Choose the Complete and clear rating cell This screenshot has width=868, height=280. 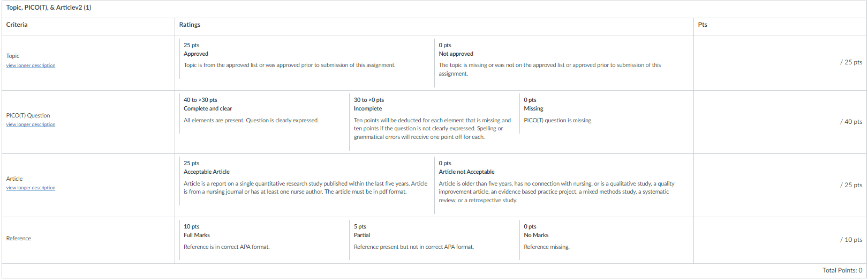[264, 122]
